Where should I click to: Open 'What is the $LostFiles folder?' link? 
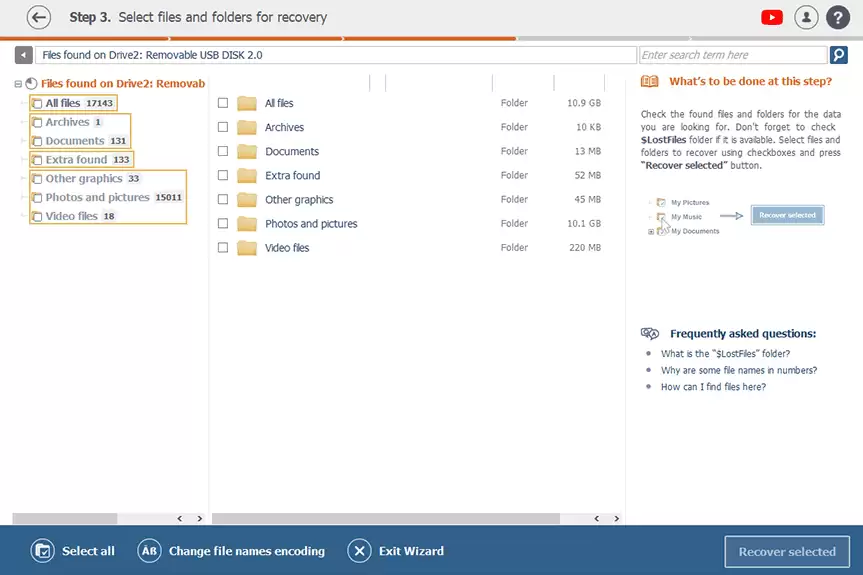coord(725,354)
